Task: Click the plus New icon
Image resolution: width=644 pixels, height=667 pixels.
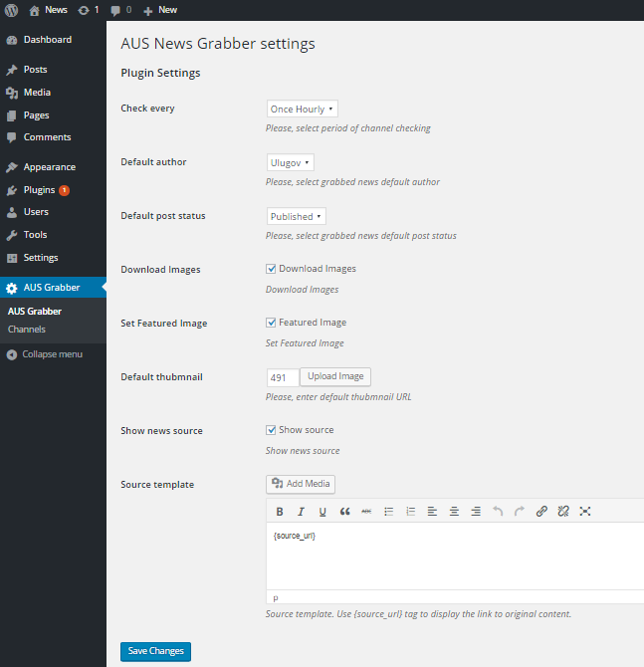Action: coord(148,11)
